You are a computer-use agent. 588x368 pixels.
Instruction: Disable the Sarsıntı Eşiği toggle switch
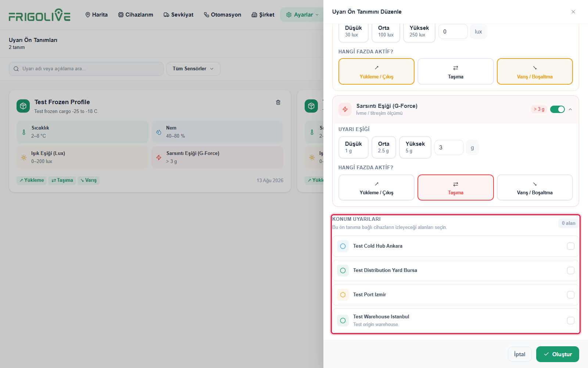click(557, 109)
